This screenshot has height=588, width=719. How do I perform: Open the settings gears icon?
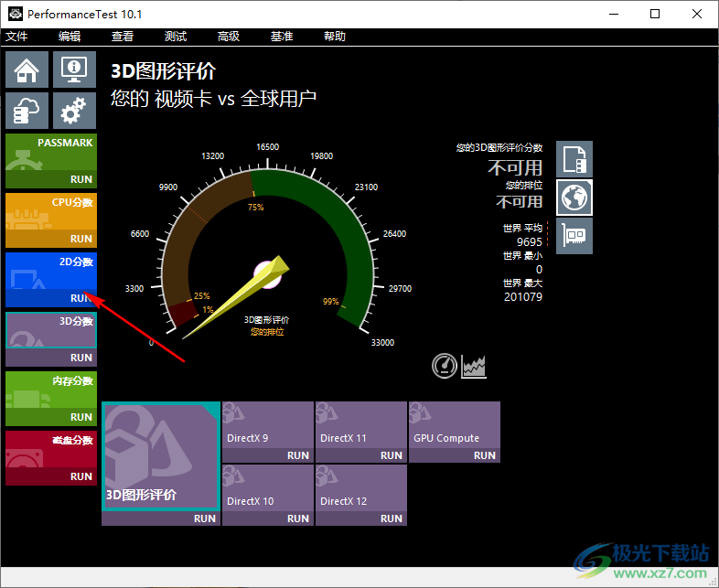(x=74, y=111)
